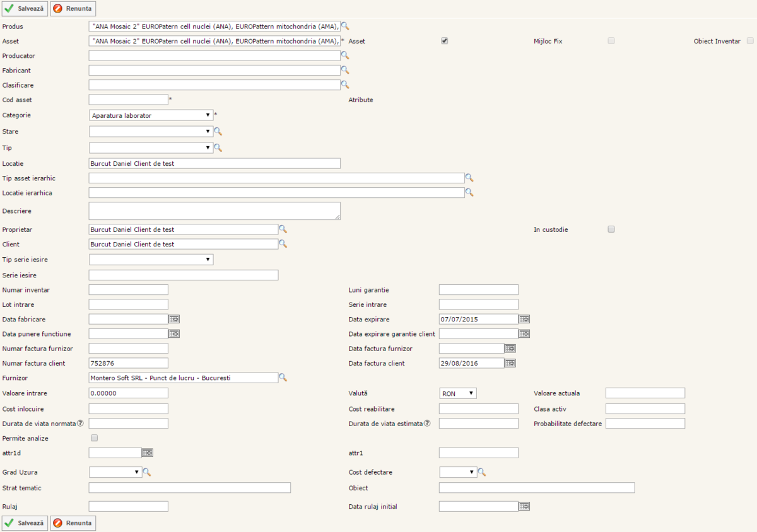Click the search icon next to Produs field
The height and width of the screenshot is (532, 757).
[345, 26]
